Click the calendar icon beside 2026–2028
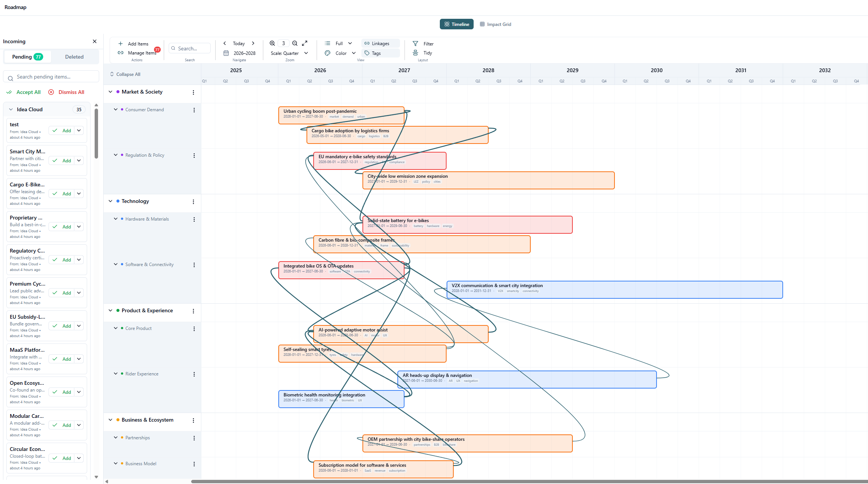Viewport: 868px width, 484px height. click(226, 53)
